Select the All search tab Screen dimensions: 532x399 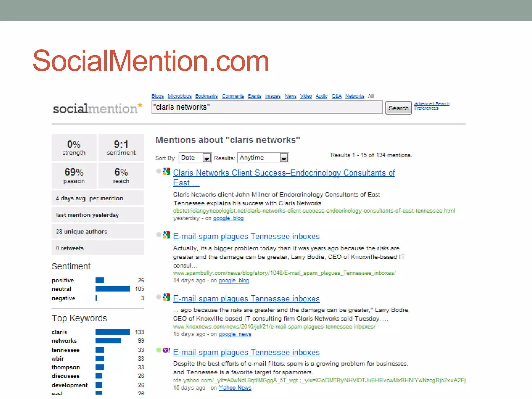point(371,96)
